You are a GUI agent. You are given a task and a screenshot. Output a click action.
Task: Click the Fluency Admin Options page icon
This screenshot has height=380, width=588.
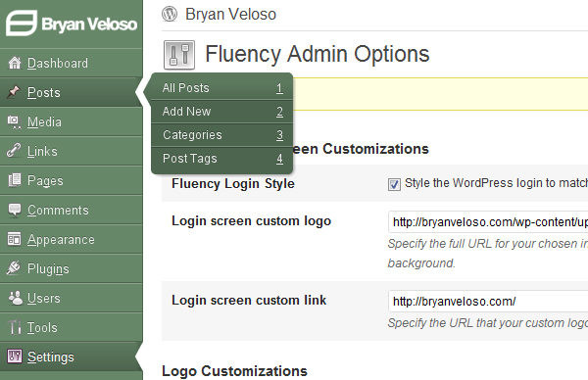[179, 55]
